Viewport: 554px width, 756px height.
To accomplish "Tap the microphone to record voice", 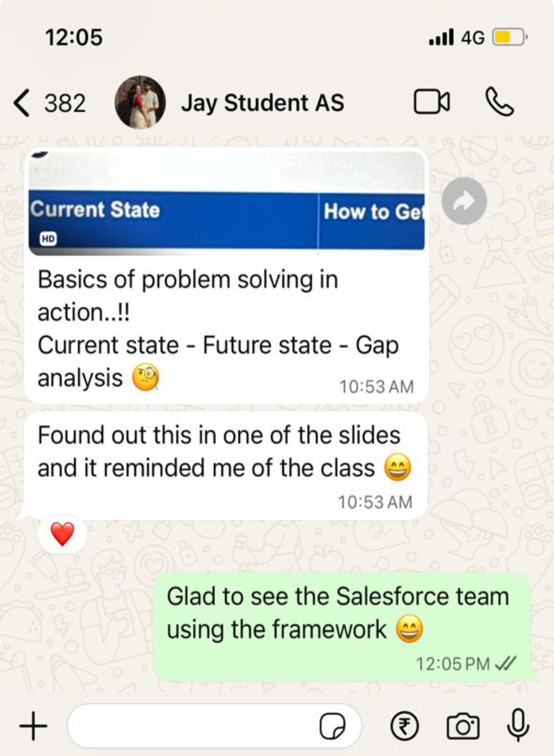I will [518, 726].
